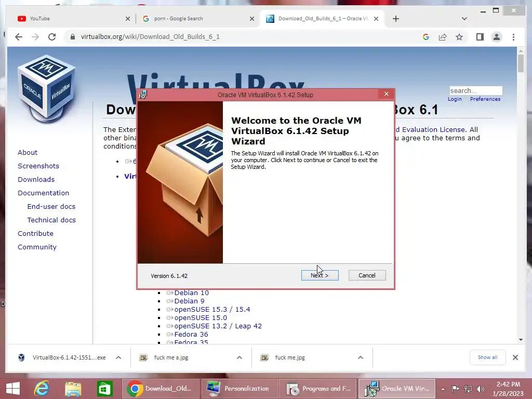
Task: Open a new browser tab
Action: tap(395, 19)
